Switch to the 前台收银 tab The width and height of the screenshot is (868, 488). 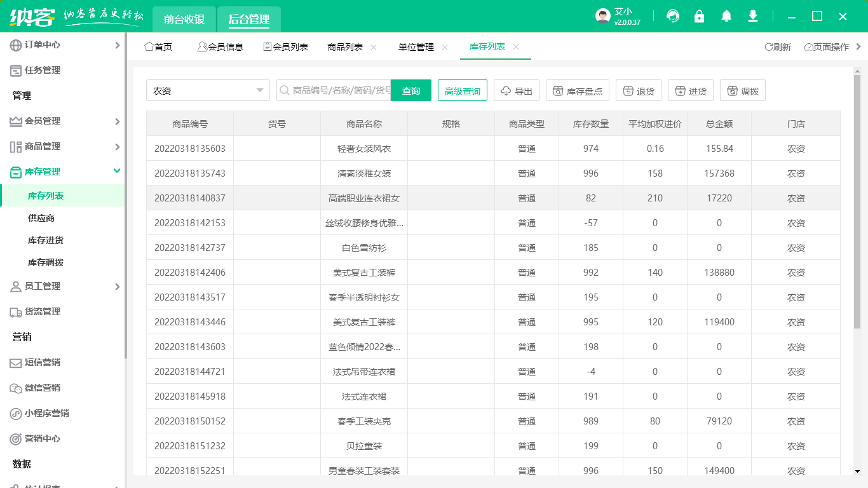184,19
